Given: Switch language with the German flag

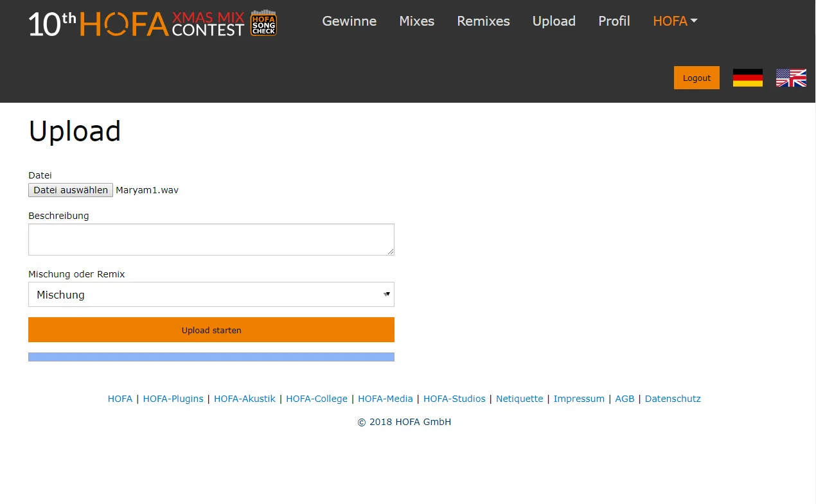Looking at the screenshot, I should [748, 78].
